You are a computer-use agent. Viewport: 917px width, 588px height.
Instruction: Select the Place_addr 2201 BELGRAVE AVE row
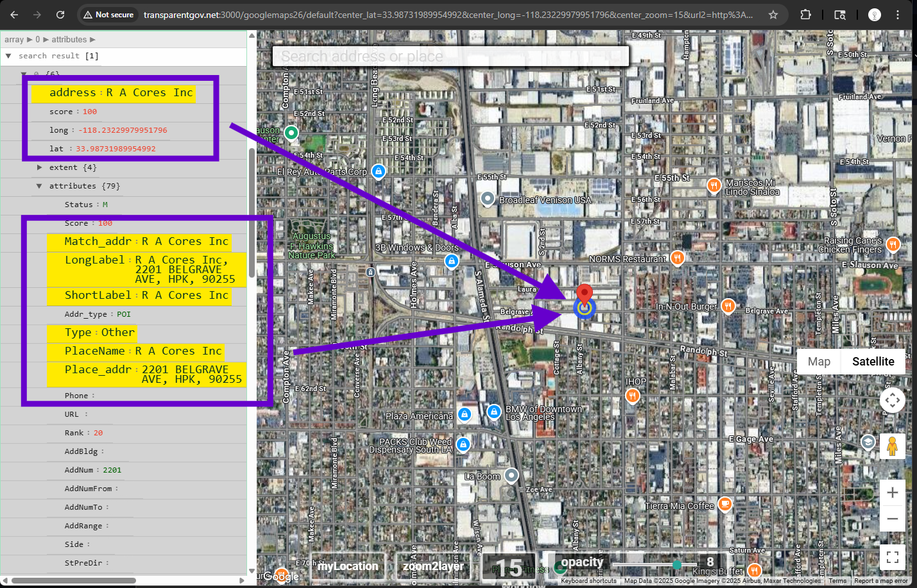pos(146,374)
